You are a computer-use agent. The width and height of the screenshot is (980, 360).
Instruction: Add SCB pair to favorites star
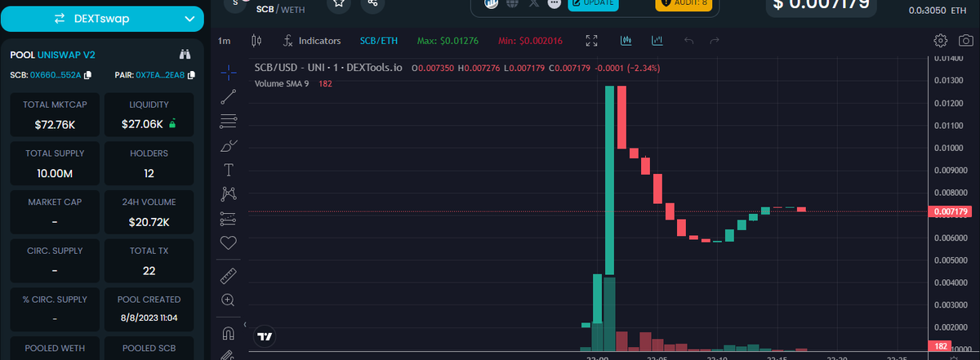340,4
